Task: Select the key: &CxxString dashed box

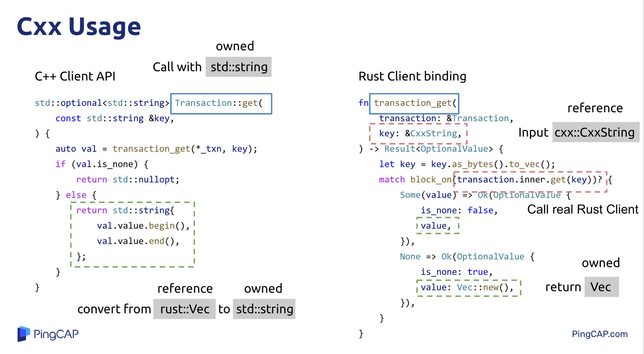Action: [x=418, y=133]
